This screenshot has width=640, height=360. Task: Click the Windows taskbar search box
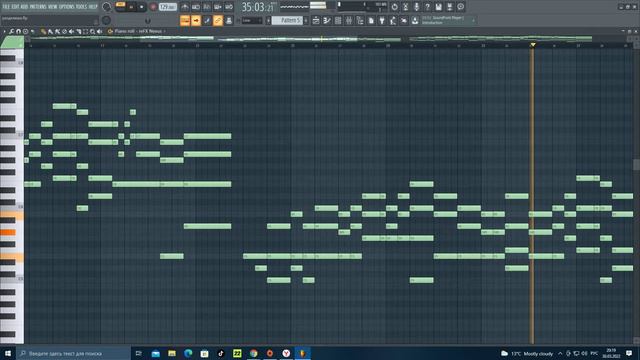pos(73,353)
